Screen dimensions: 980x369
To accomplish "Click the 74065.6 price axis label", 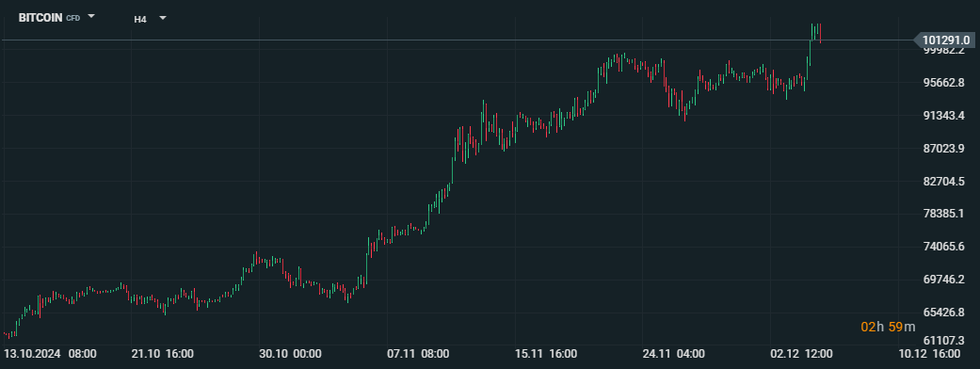I will tap(943, 246).
